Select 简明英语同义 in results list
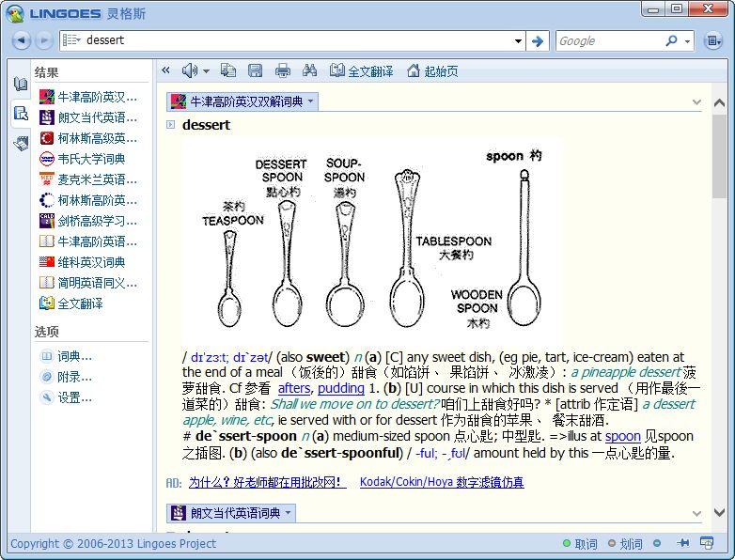 tap(88, 283)
